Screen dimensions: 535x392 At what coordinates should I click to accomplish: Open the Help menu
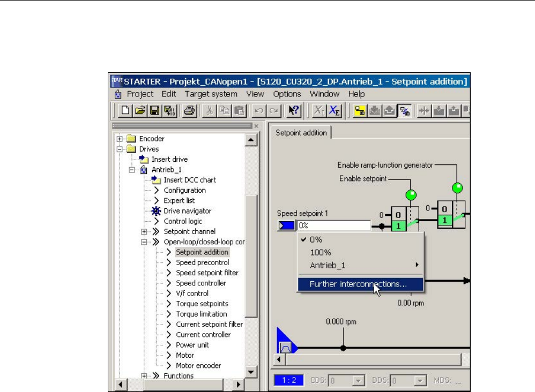tap(356, 94)
